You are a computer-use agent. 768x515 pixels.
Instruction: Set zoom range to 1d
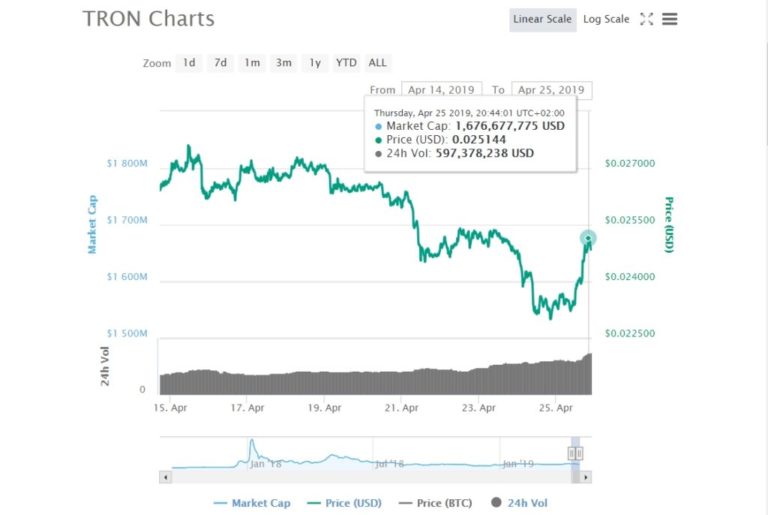(189, 63)
